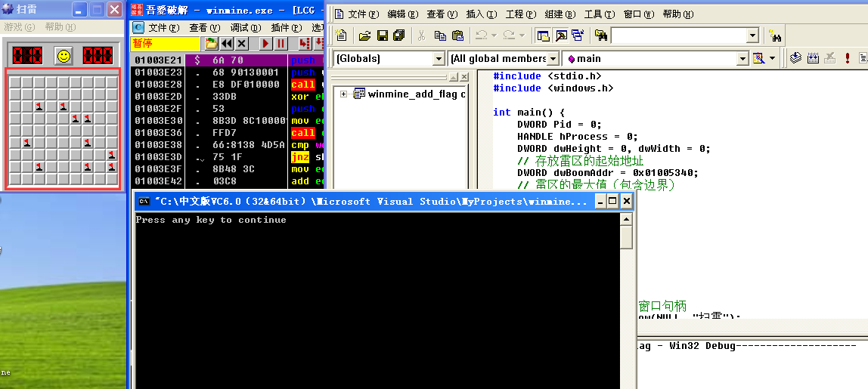
Task: Open the Find combo box dropdown arrow
Action: [752, 36]
